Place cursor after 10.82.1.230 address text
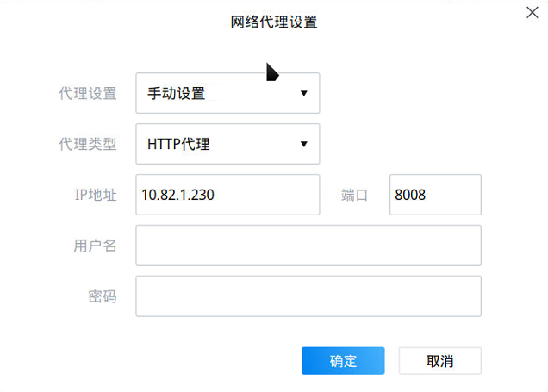The height and width of the screenshot is (392, 548). 216,195
